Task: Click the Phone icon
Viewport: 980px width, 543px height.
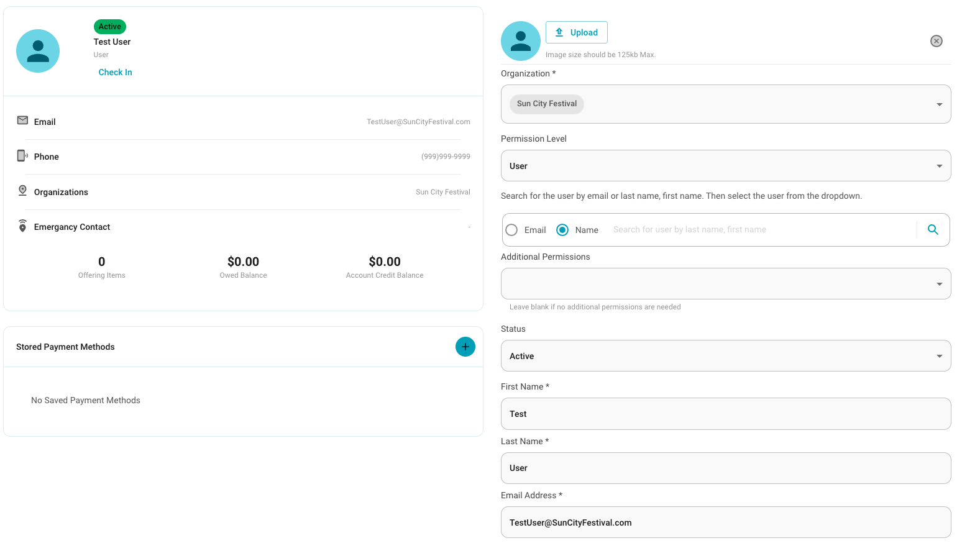Action: click(x=22, y=155)
